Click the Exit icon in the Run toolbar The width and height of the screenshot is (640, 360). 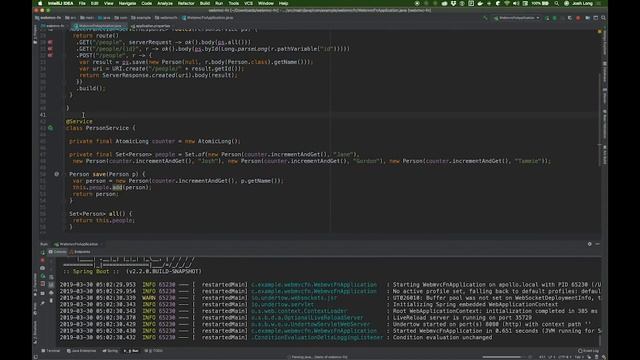click(x=42, y=284)
